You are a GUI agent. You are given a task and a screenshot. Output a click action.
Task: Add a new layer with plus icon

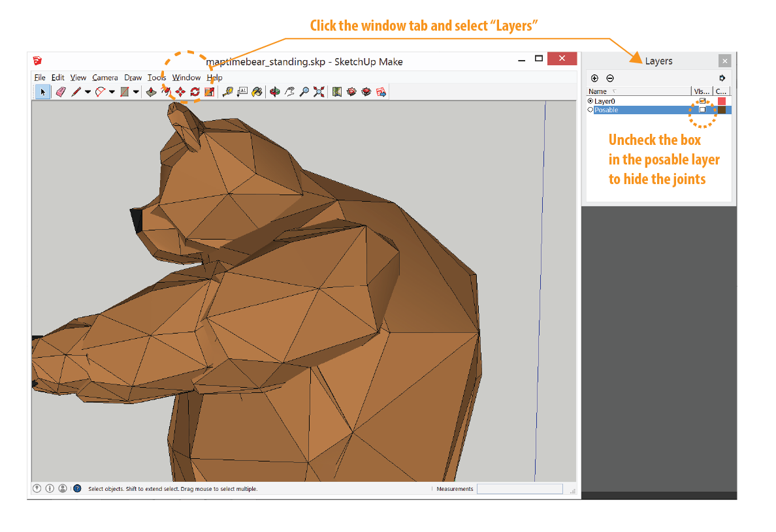[595, 78]
